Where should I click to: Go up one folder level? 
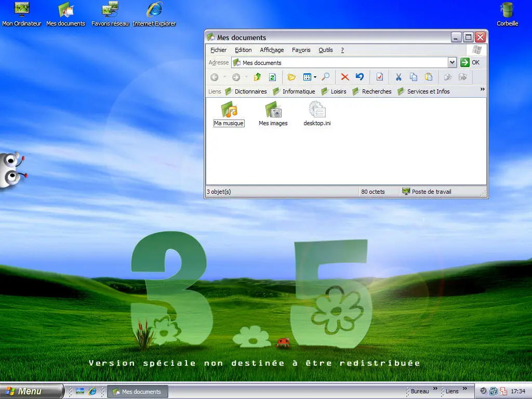pyautogui.click(x=258, y=77)
